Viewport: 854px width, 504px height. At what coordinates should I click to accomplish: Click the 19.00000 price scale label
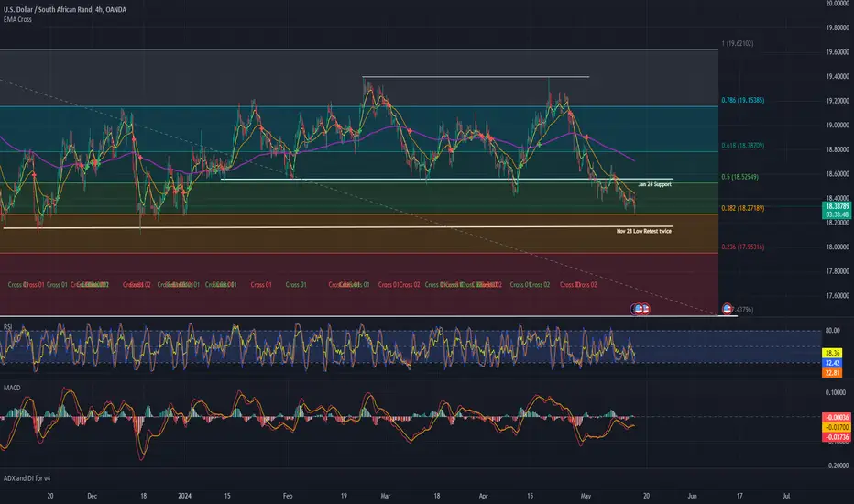838,126
